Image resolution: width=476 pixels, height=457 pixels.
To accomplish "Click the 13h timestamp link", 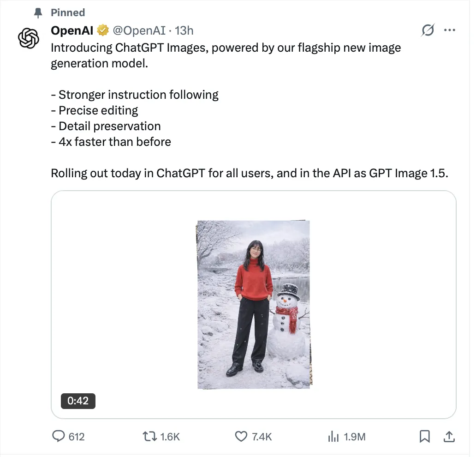I will 184,30.
